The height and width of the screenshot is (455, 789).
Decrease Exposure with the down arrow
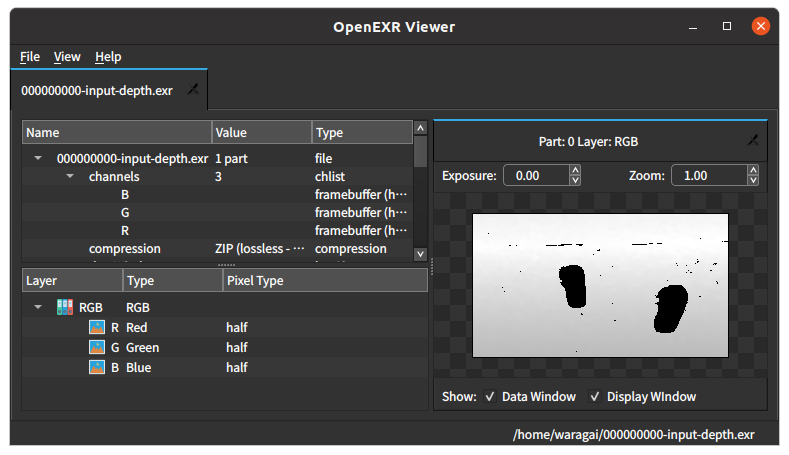click(x=575, y=180)
